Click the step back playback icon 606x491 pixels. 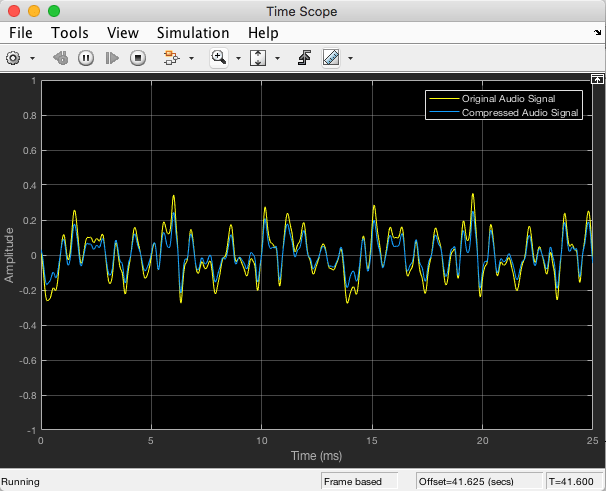[x=61, y=58]
